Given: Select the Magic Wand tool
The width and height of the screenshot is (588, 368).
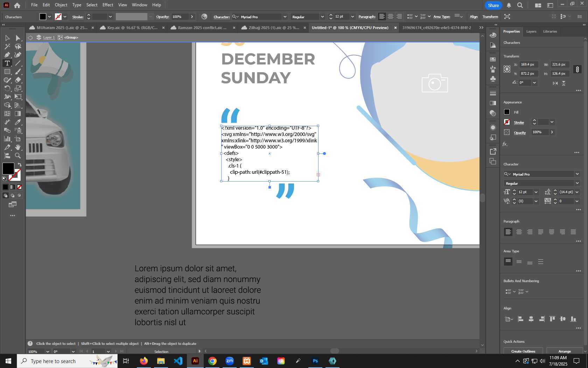Looking at the screenshot, I should pyautogui.click(x=7, y=46).
